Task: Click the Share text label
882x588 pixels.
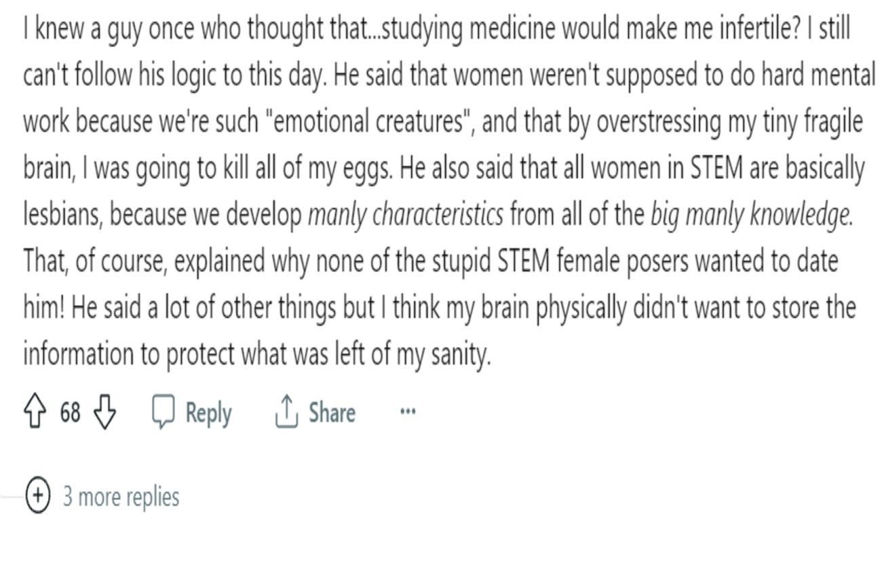Action: click(x=332, y=412)
